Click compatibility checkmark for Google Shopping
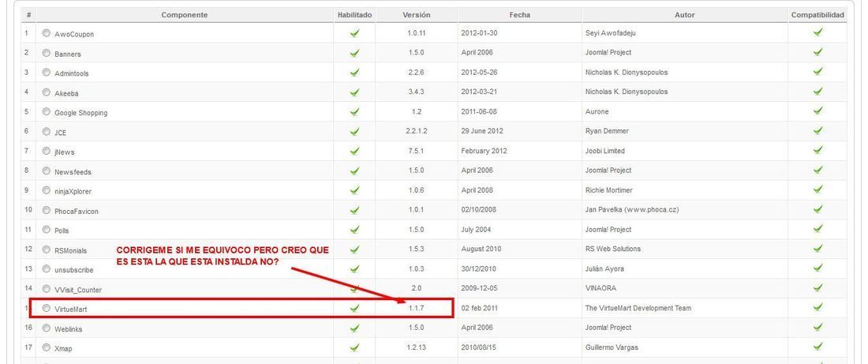This screenshot has height=364, width=868. click(x=817, y=111)
